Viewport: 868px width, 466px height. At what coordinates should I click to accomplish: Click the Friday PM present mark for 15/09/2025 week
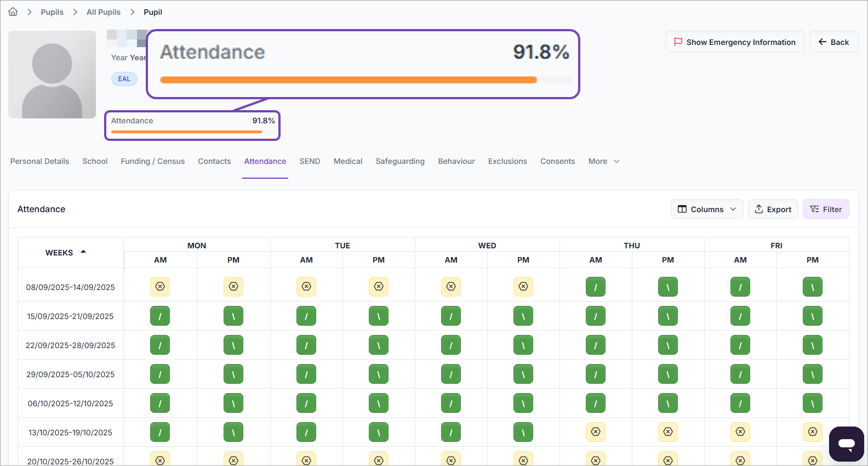(x=812, y=316)
